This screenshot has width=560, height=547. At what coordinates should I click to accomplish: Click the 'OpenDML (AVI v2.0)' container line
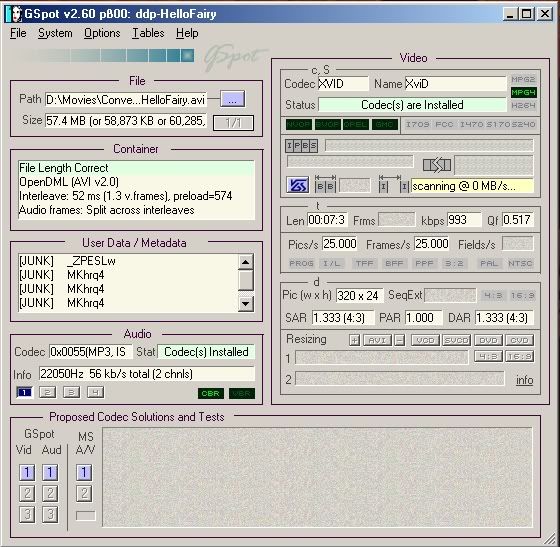click(x=69, y=182)
